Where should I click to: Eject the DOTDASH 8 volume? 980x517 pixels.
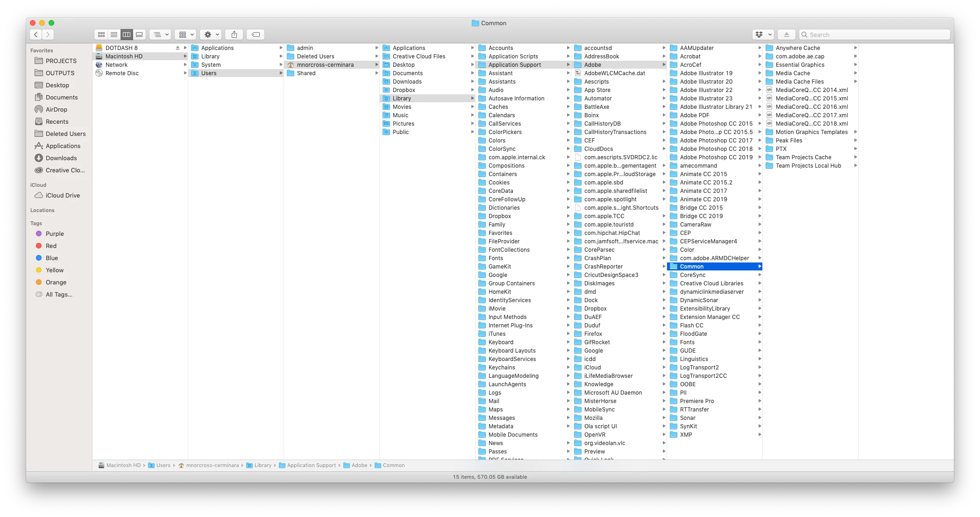[x=178, y=48]
